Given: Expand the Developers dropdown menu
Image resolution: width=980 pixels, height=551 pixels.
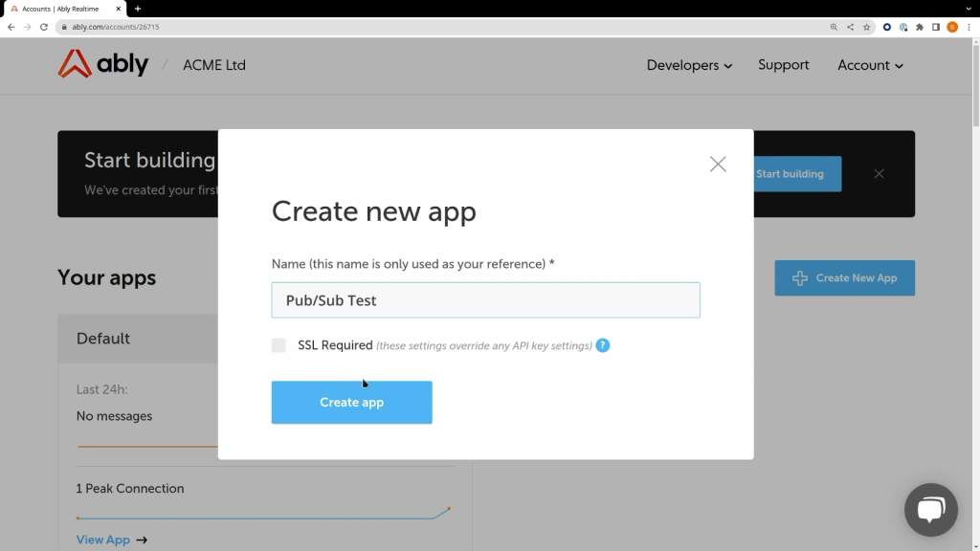Looking at the screenshot, I should 689,65.
